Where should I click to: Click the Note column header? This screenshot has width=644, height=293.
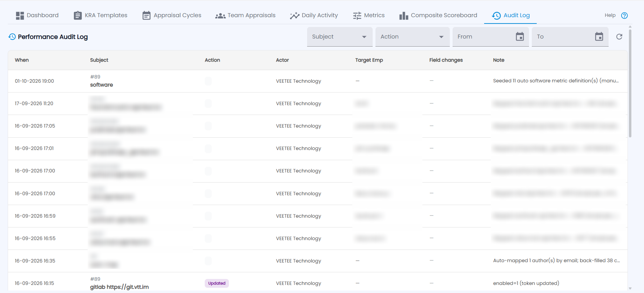pos(499,60)
